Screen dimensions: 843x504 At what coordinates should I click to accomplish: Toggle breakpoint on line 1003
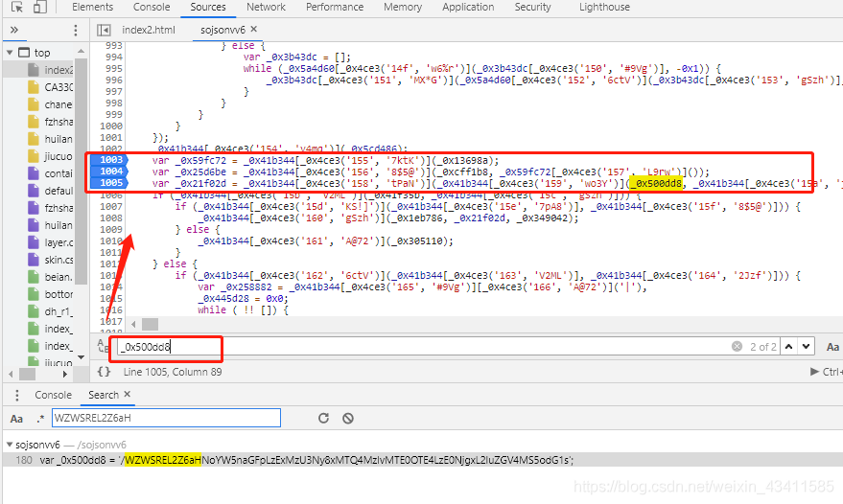click(109, 160)
